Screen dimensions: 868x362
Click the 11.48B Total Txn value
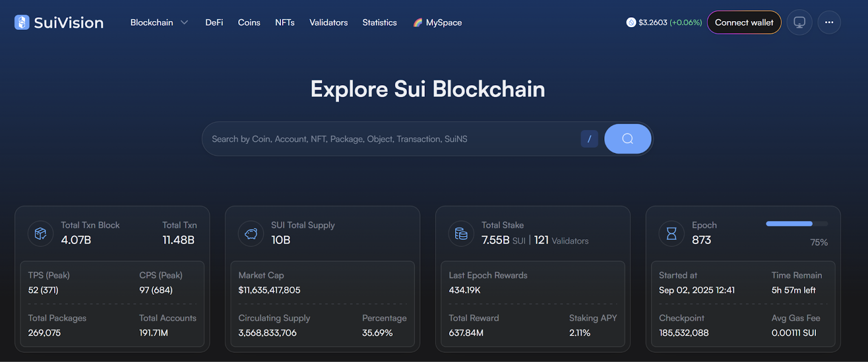tap(178, 240)
